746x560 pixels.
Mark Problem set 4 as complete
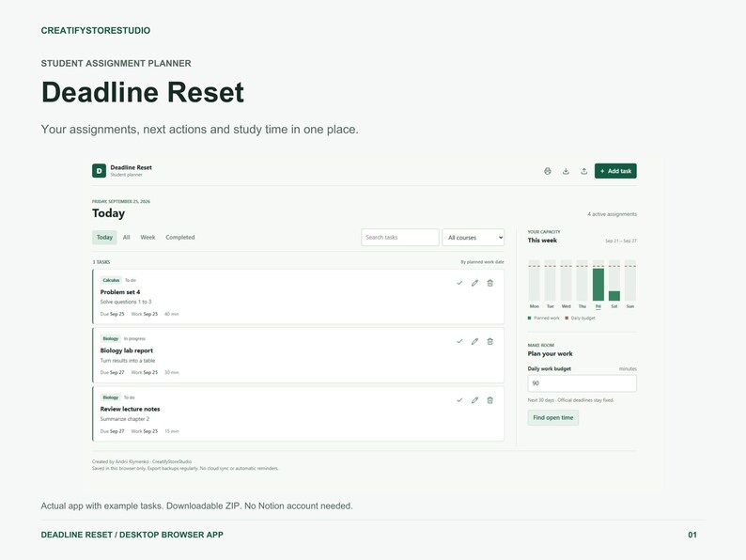(459, 283)
